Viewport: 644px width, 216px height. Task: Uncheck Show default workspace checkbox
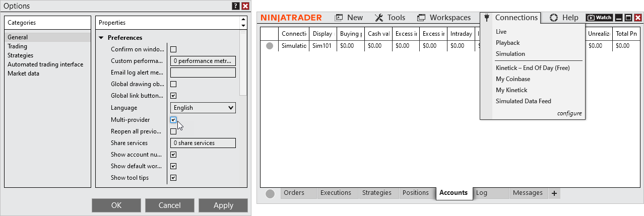173,166
